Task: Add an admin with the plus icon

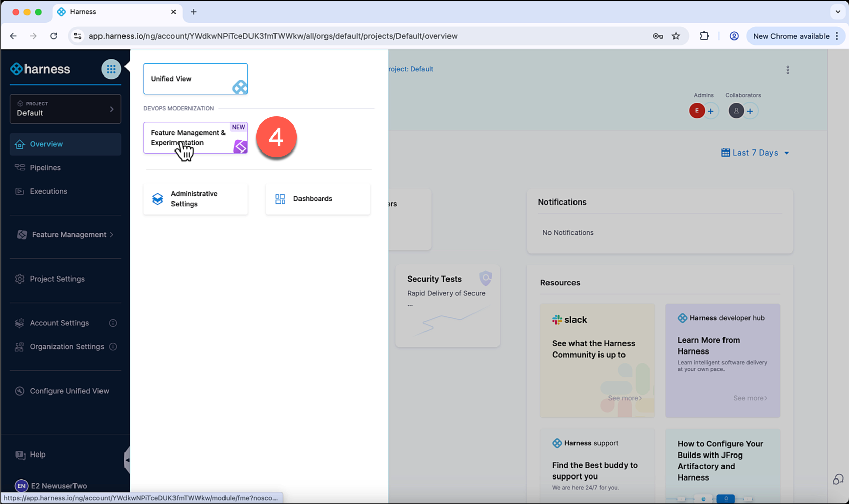Action: [x=711, y=111]
